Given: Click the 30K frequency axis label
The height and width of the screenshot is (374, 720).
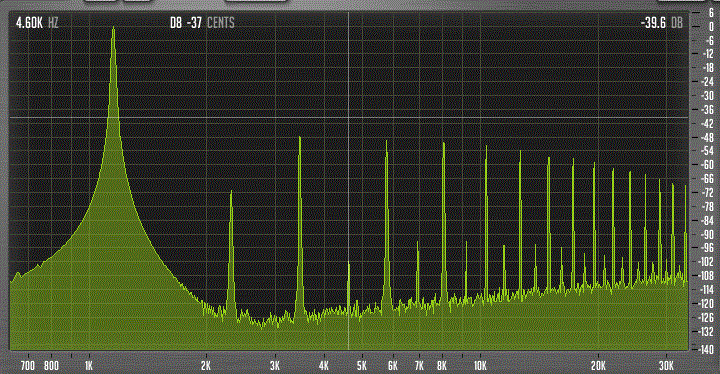Looking at the screenshot, I should coord(666,366).
